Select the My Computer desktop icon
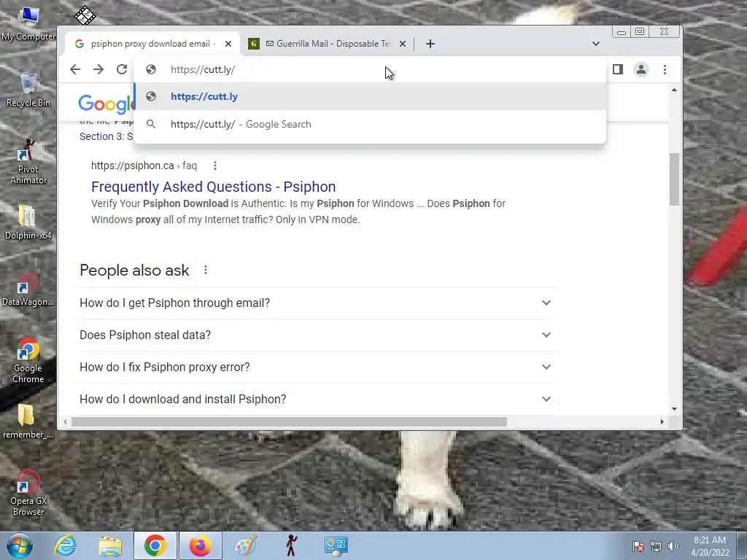 28,24
